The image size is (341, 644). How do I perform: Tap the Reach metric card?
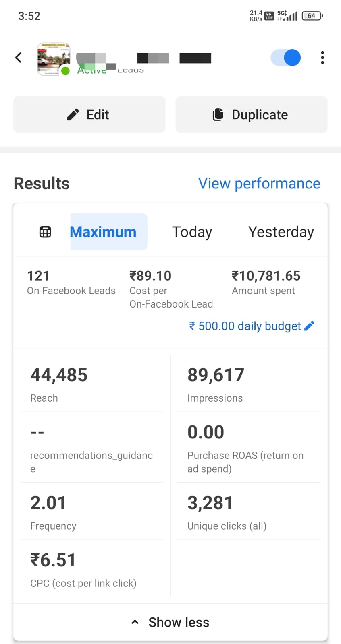92,383
